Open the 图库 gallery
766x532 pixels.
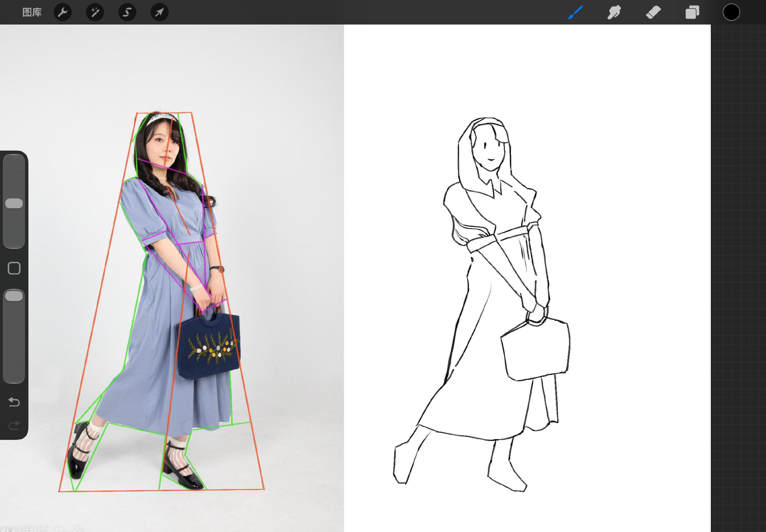[32, 12]
